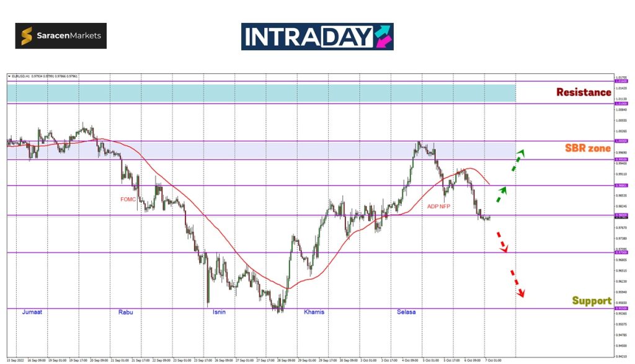This screenshot has height=364, width=635.
Task: Click the INTRADAY banner logo
Action: pyautogui.click(x=317, y=37)
